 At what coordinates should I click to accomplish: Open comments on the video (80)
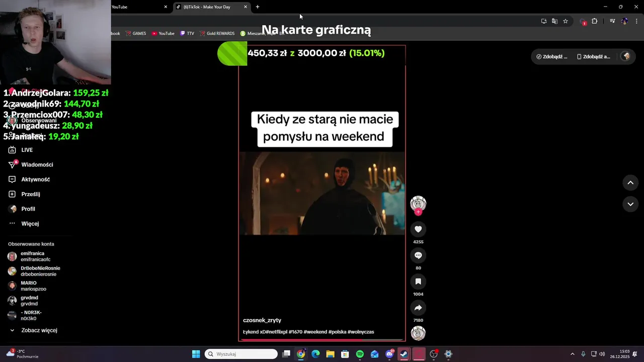[x=418, y=255]
